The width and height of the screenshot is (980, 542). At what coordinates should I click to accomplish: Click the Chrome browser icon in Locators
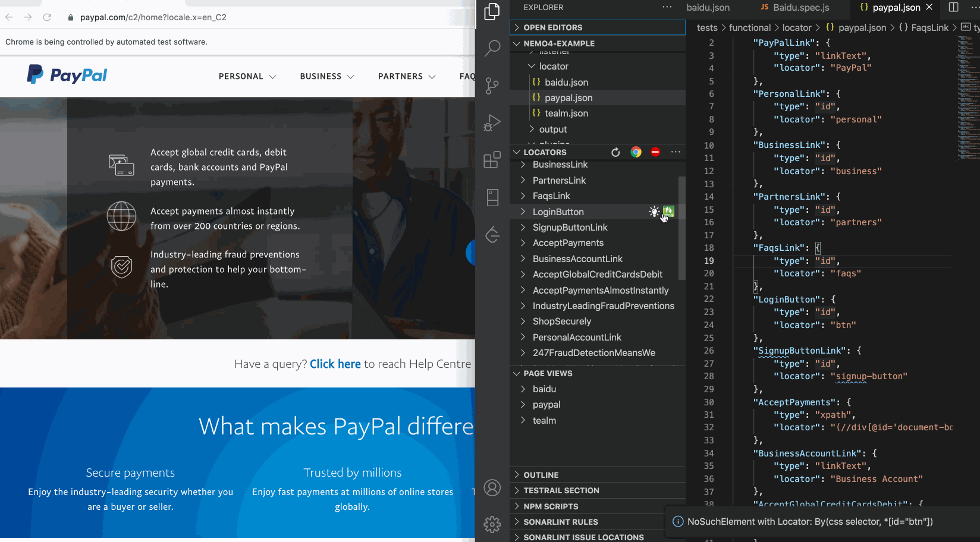pyautogui.click(x=636, y=152)
